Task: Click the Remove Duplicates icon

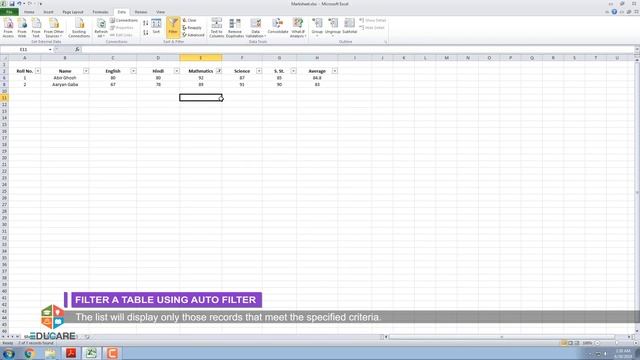Action: pyautogui.click(x=235, y=28)
